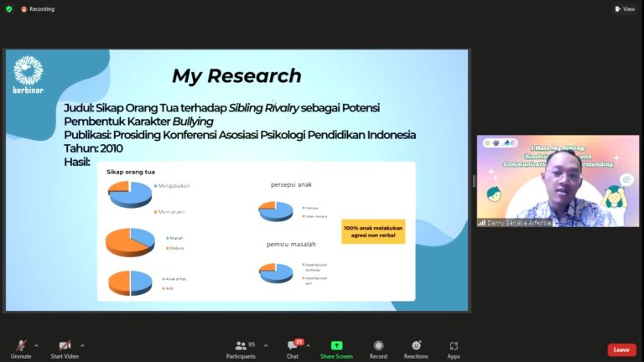644x362 pixels.
Task: Expand video options arrow beside Start Video
Action: coord(82,344)
